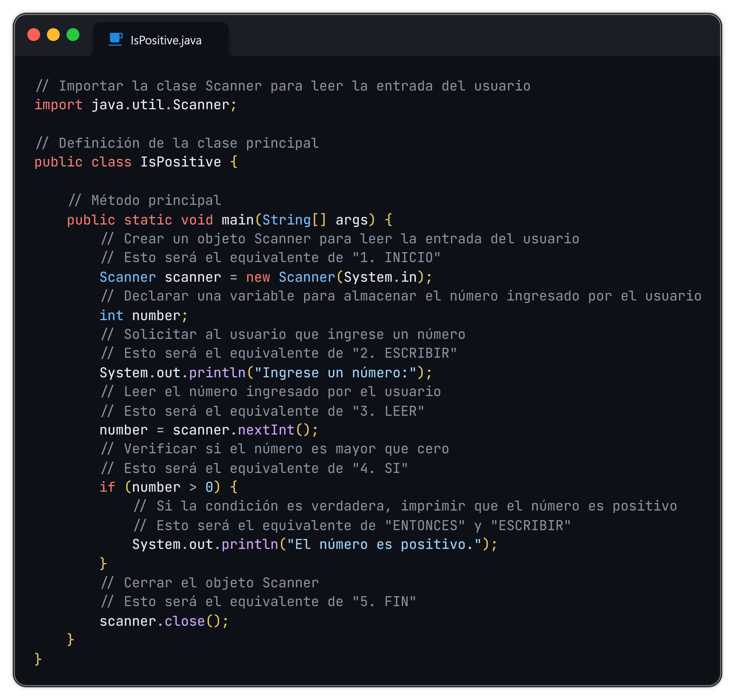
Task: Click the if keyword
Action: [107, 487]
